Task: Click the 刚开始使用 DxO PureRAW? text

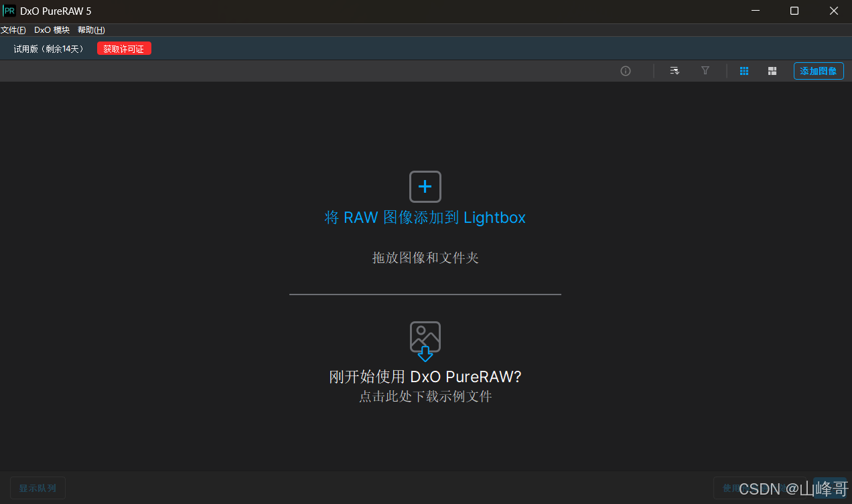Action: [425, 377]
